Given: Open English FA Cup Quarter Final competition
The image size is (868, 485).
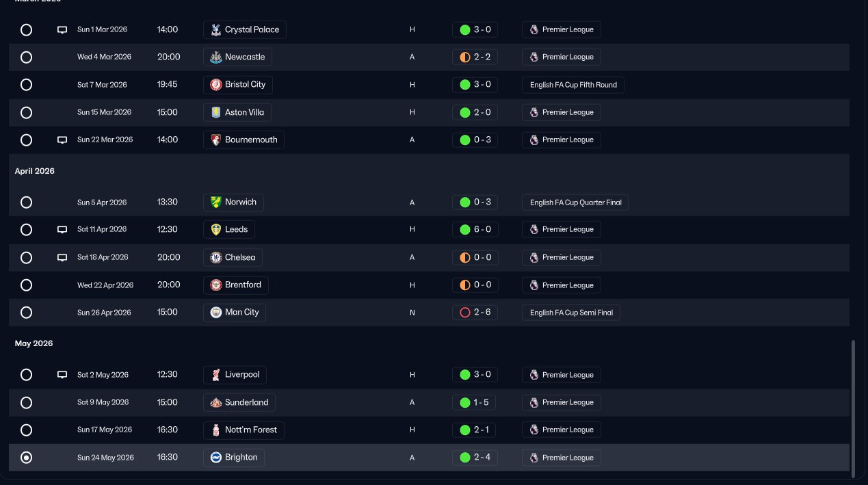Looking at the screenshot, I should [575, 202].
